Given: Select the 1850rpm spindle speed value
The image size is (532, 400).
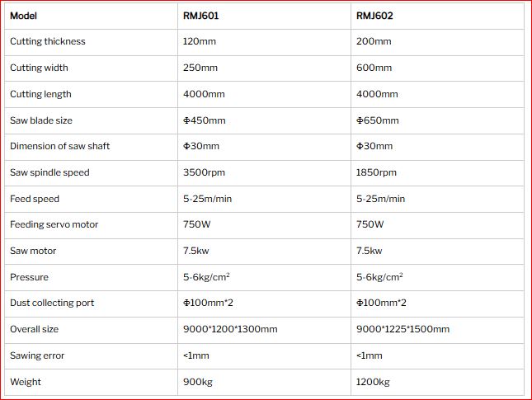Looking at the screenshot, I should click(376, 172).
